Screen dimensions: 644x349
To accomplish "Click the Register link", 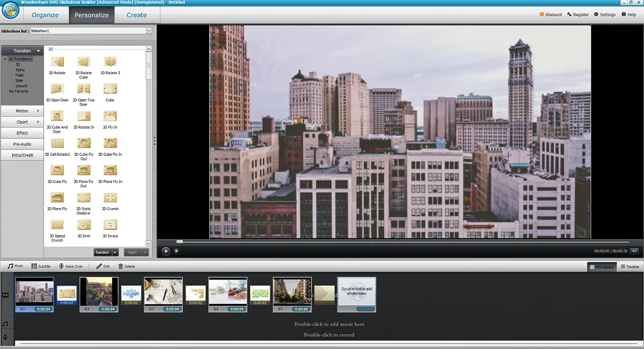I will click(x=578, y=15).
